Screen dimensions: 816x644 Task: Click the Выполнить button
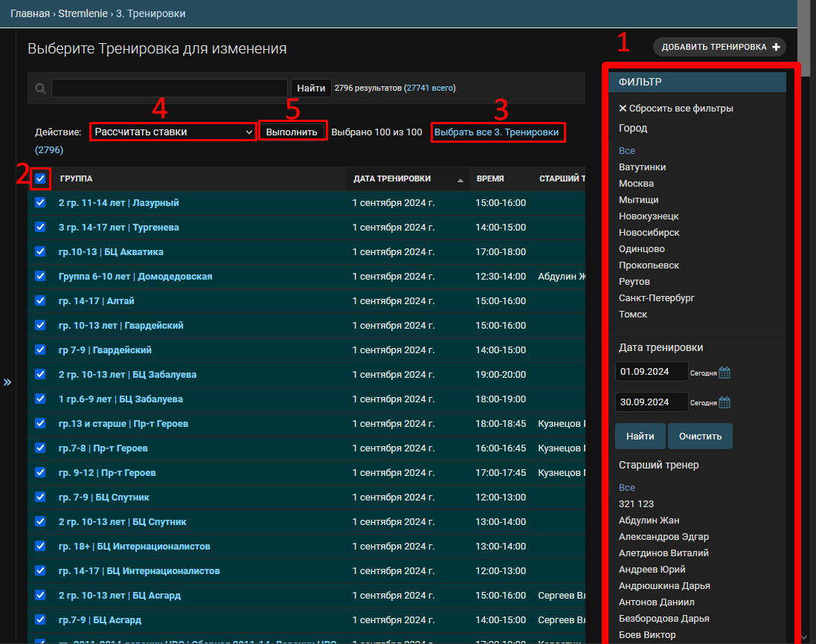(x=292, y=132)
